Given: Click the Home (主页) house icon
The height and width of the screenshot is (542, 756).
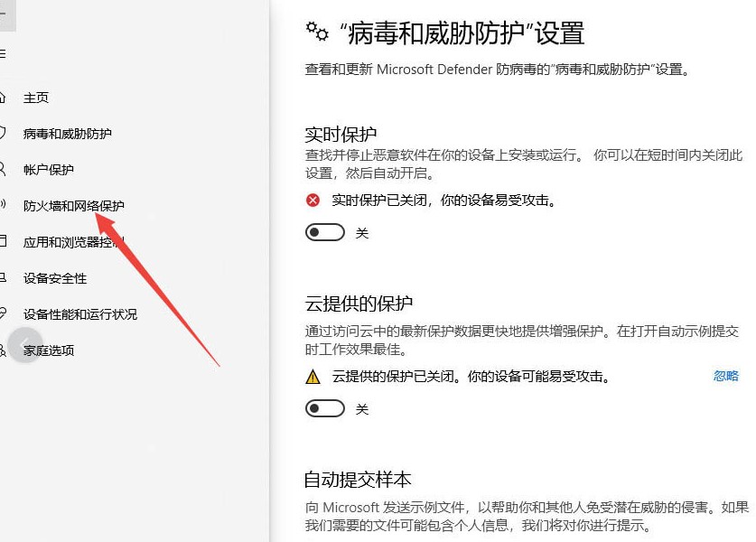Looking at the screenshot, I should (x=2, y=98).
